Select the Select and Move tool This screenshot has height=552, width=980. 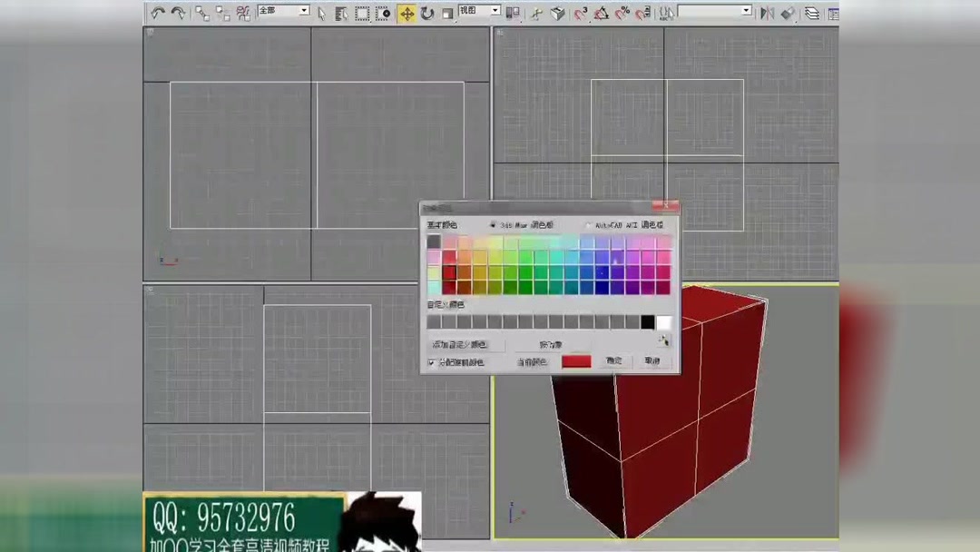pyautogui.click(x=408, y=13)
